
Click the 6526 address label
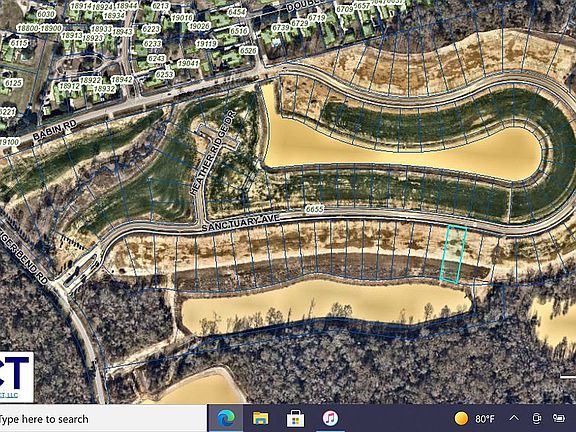pos(248,50)
